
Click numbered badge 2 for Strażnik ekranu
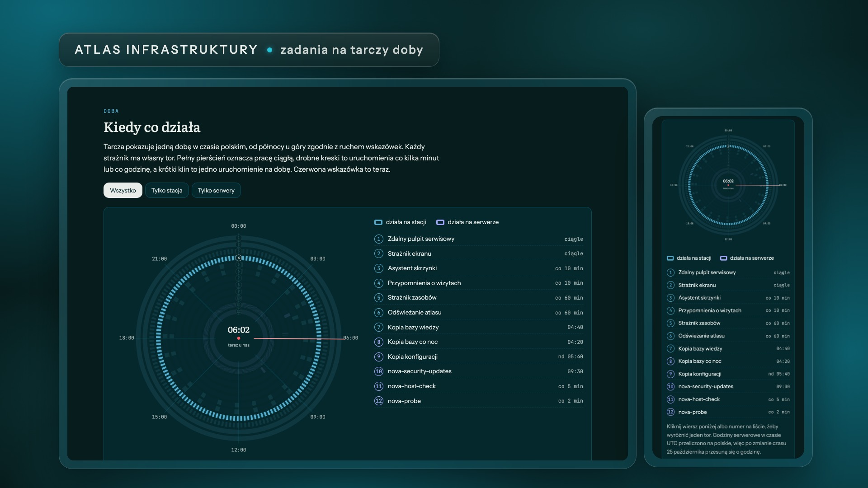[379, 253]
